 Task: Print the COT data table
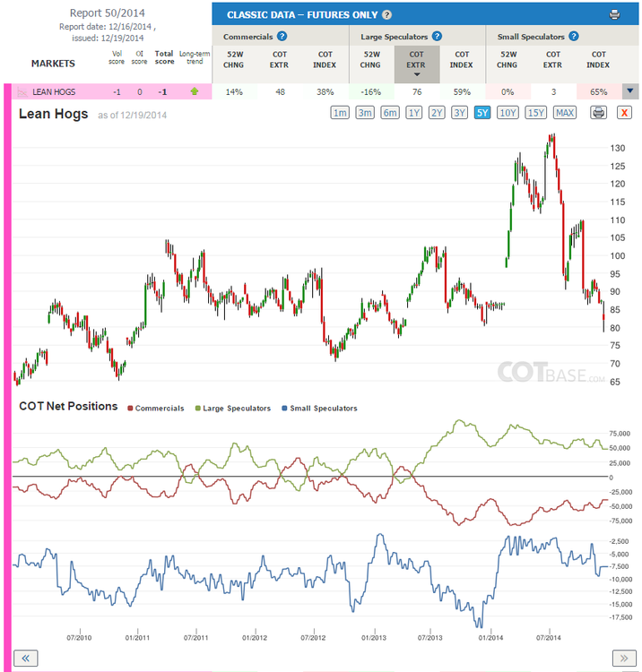pyautogui.click(x=614, y=14)
